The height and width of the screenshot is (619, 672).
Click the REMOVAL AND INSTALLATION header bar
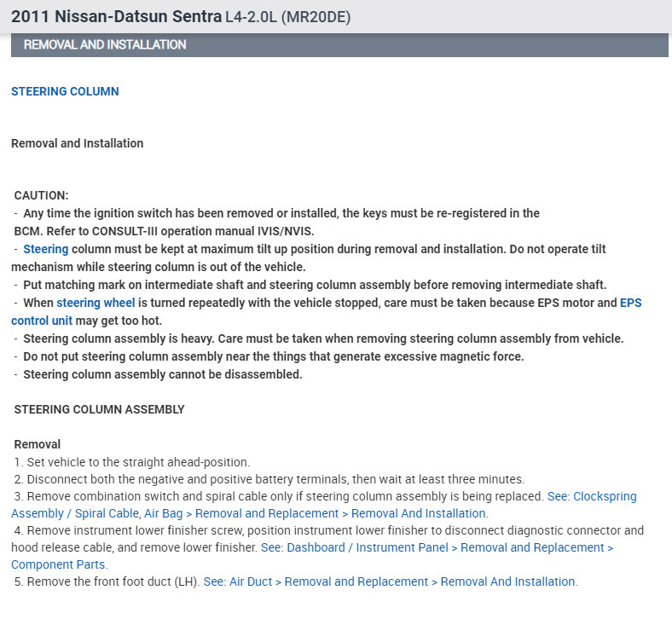click(x=339, y=44)
